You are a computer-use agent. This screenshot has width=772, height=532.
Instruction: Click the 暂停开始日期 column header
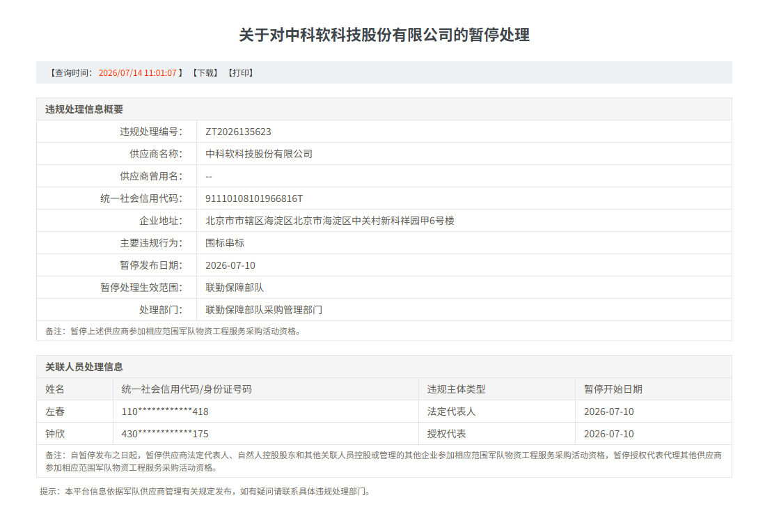(x=613, y=389)
